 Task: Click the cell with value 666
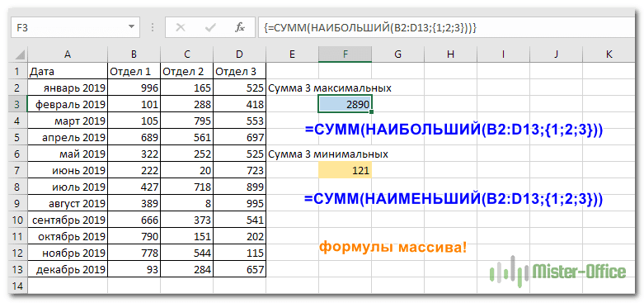[x=134, y=220]
